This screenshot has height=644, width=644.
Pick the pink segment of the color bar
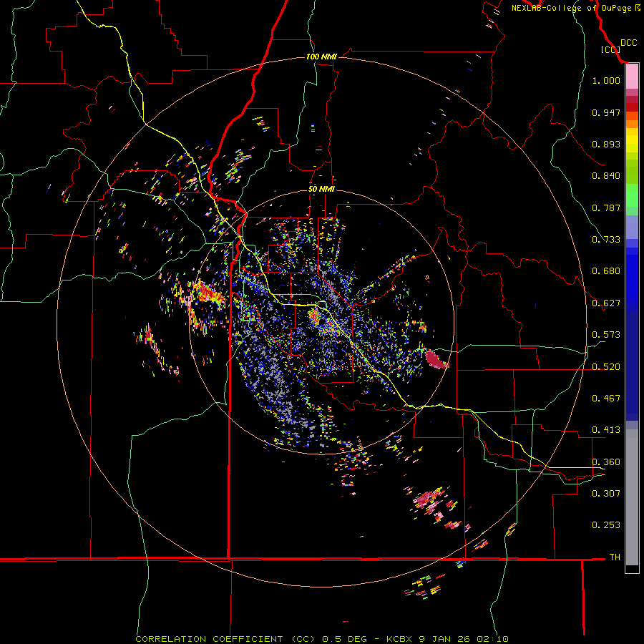click(632, 77)
